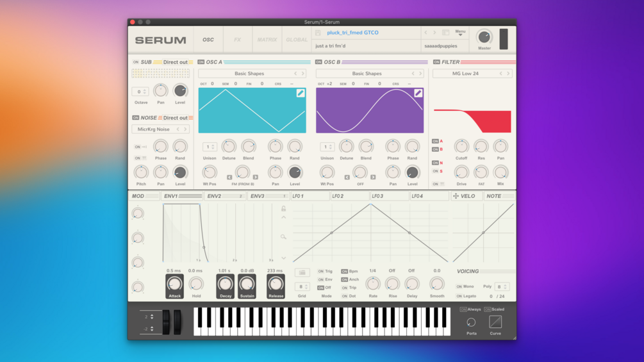Toggle the OSC B ON switch

(x=318, y=62)
